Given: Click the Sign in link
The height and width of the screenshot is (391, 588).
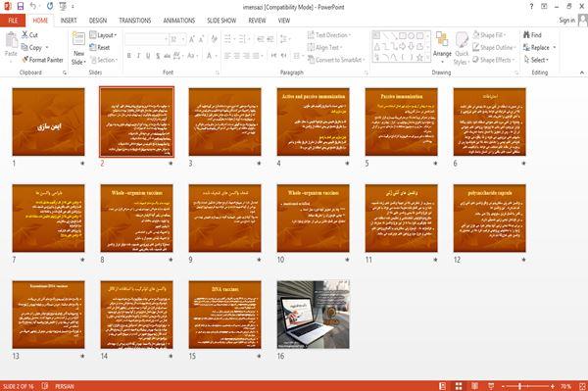Looking at the screenshot, I should pyautogui.click(x=566, y=21).
